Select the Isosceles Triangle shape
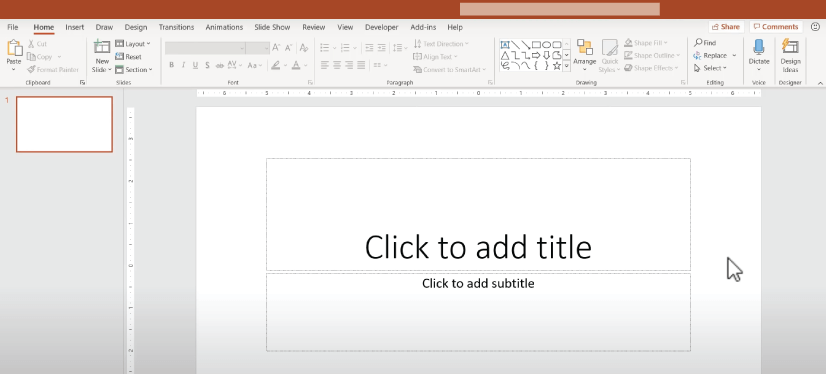The height and width of the screenshot is (374, 826). tap(505, 55)
